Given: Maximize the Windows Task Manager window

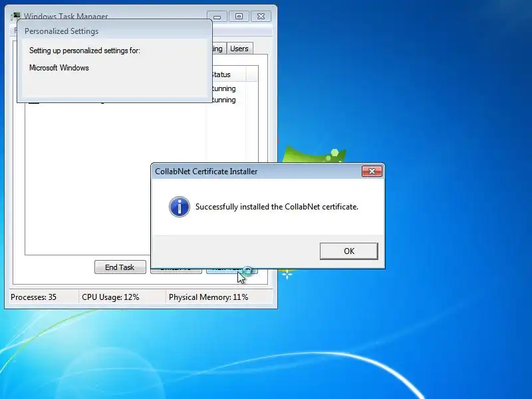Looking at the screenshot, I should click(x=239, y=16).
